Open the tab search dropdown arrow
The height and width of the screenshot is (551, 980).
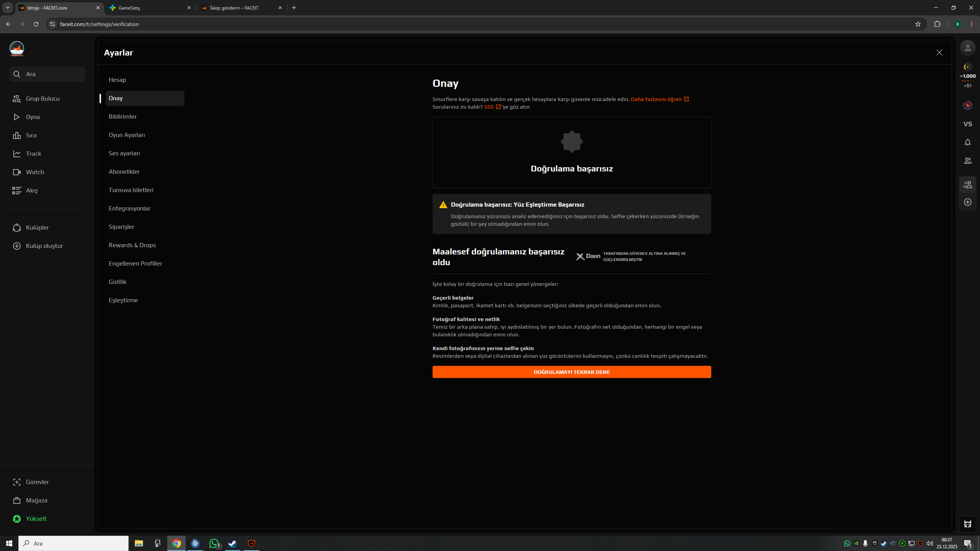click(x=7, y=8)
